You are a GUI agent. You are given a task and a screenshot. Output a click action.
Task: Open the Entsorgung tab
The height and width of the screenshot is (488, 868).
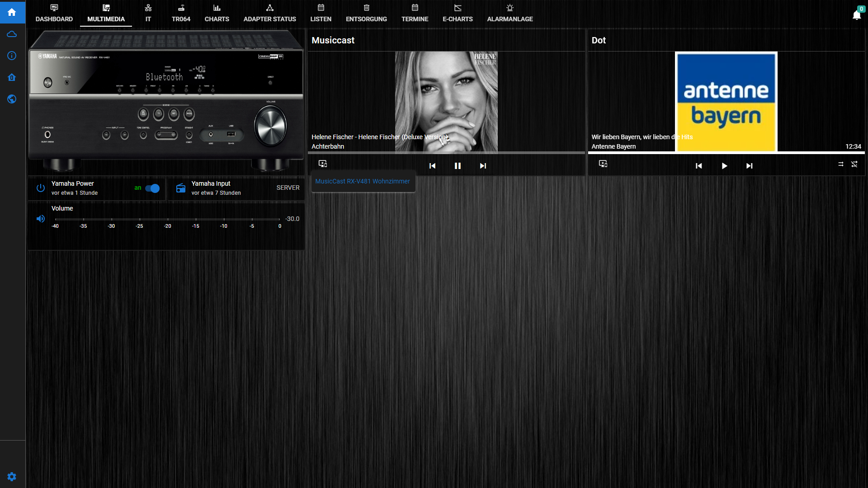(367, 14)
